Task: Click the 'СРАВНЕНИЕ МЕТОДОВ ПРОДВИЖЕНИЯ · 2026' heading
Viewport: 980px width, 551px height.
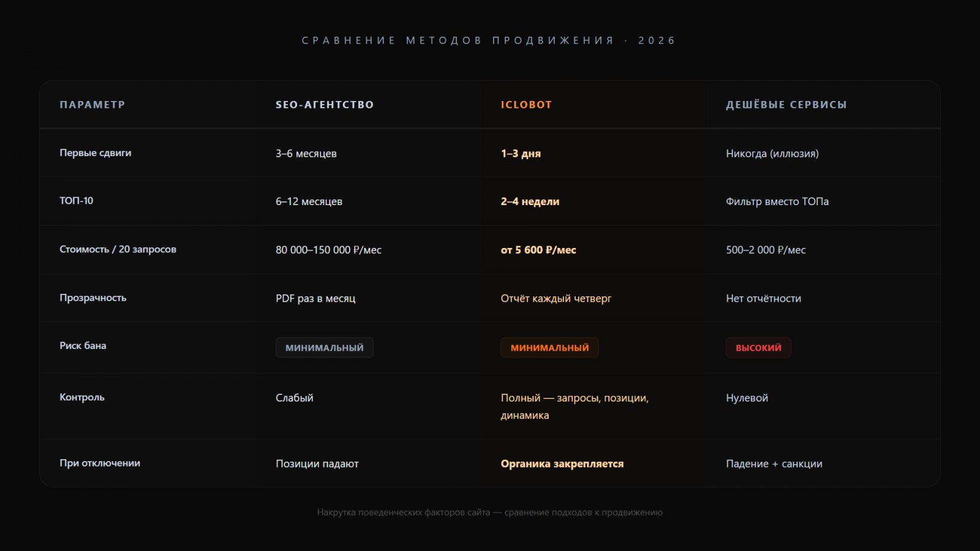Action: tap(489, 40)
